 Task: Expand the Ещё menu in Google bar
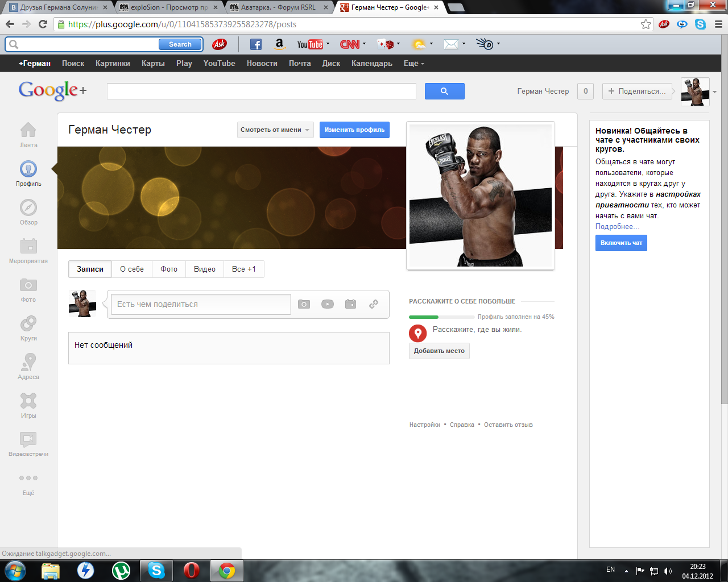tap(414, 63)
